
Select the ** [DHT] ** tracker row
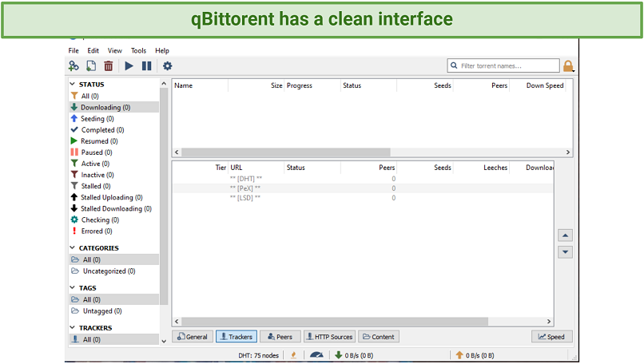click(363, 179)
